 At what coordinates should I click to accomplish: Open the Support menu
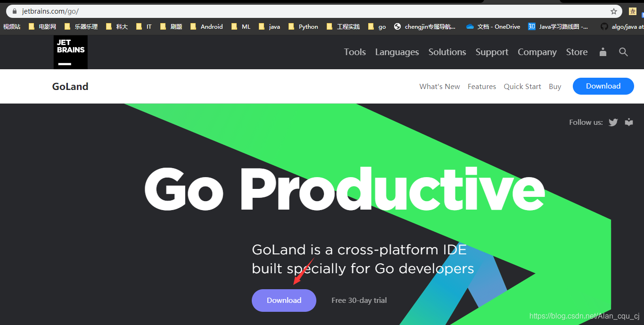pyautogui.click(x=492, y=52)
